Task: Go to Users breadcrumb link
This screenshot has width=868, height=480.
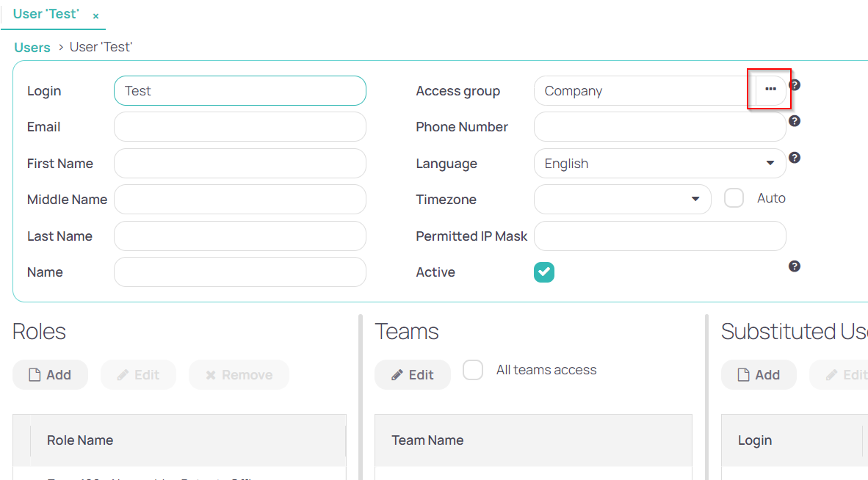Action: 32,48
